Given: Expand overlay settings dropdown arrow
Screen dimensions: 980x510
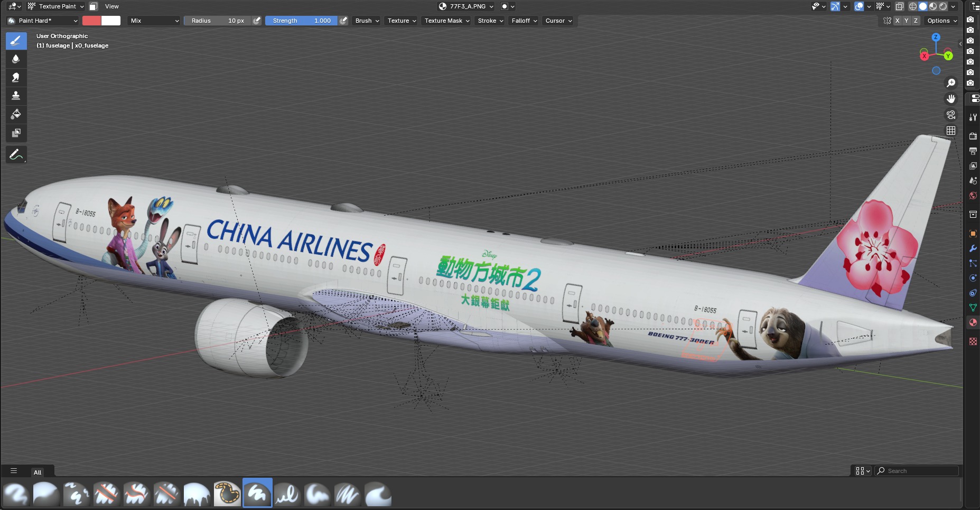Looking at the screenshot, I should (869, 6).
